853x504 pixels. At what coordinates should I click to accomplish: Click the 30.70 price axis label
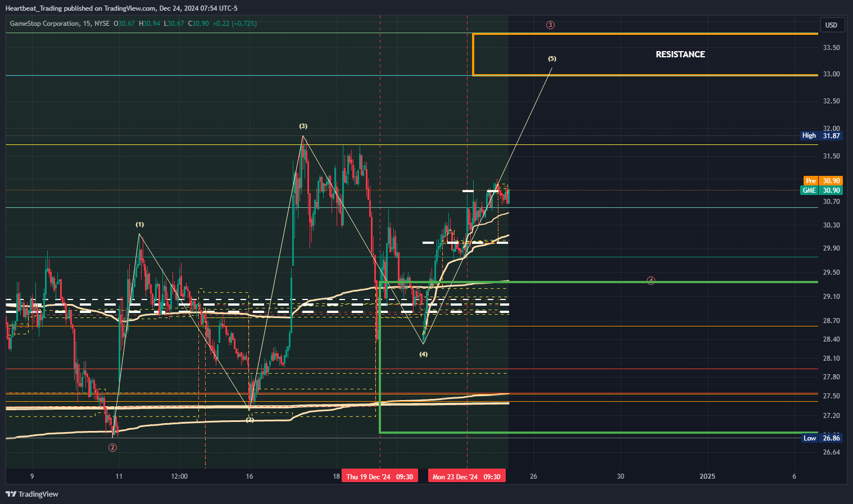coord(831,202)
